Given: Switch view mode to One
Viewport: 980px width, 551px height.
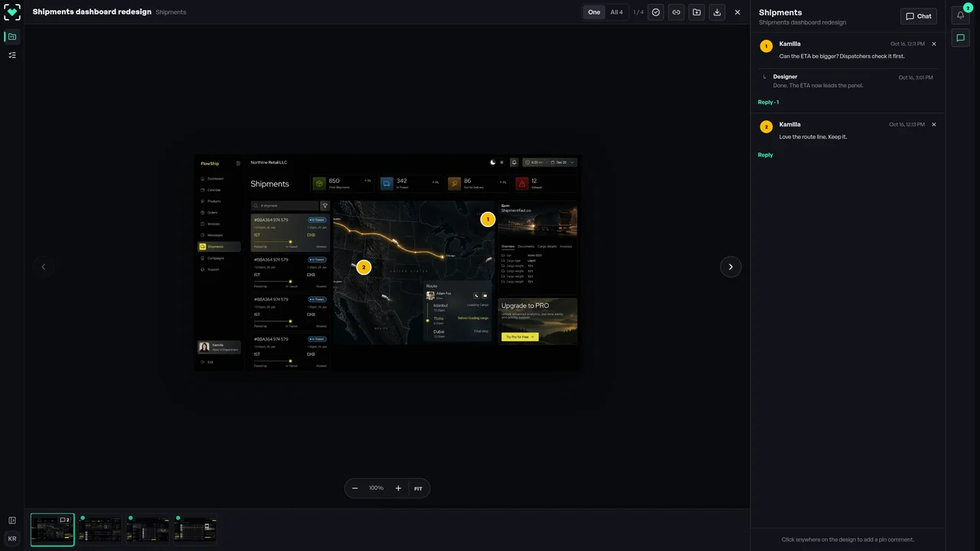Looking at the screenshot, I should click(x=594, y=12).
